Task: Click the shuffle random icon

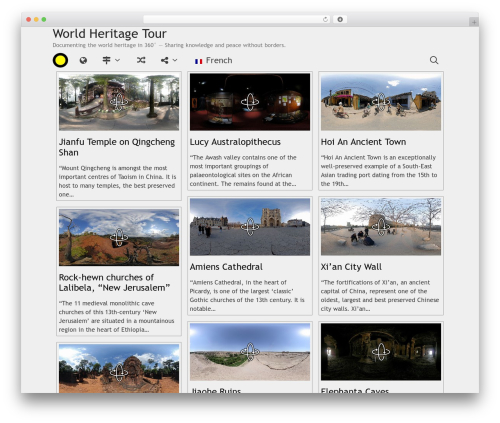Action: pyautogui.click(x=141, y=60)
